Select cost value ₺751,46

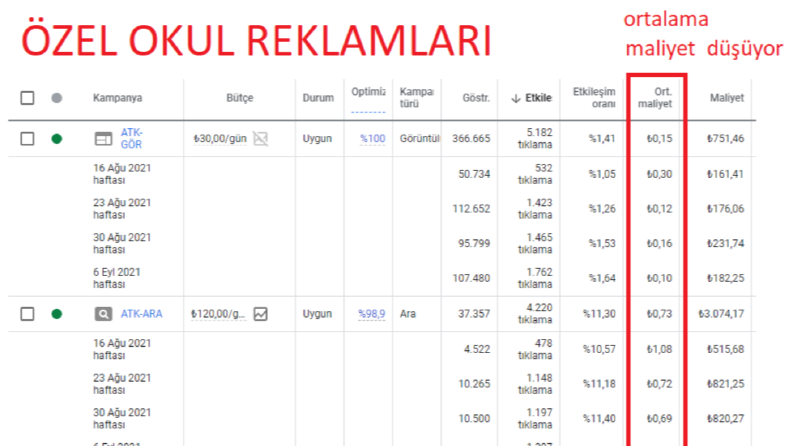click(x=725, y=139)
